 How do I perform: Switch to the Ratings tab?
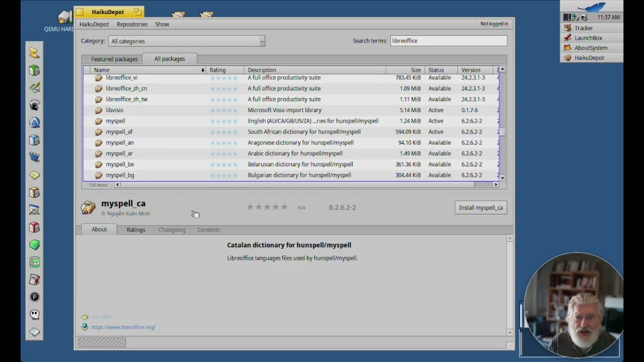(136, 230)
